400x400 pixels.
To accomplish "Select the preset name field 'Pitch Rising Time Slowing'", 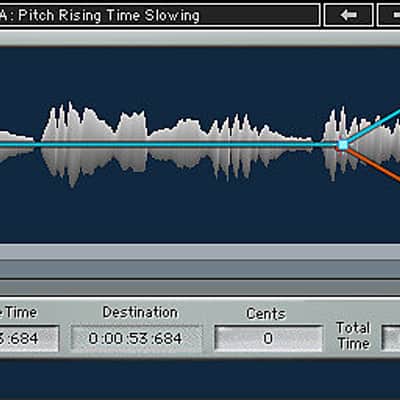I will tap(159, 15).
